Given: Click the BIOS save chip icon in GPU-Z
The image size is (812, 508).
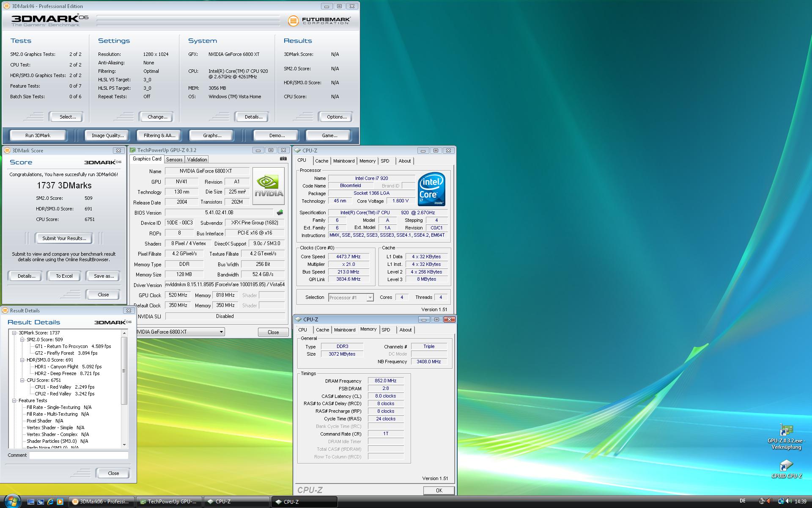Looking at the screenshot, I should [280, 213].
